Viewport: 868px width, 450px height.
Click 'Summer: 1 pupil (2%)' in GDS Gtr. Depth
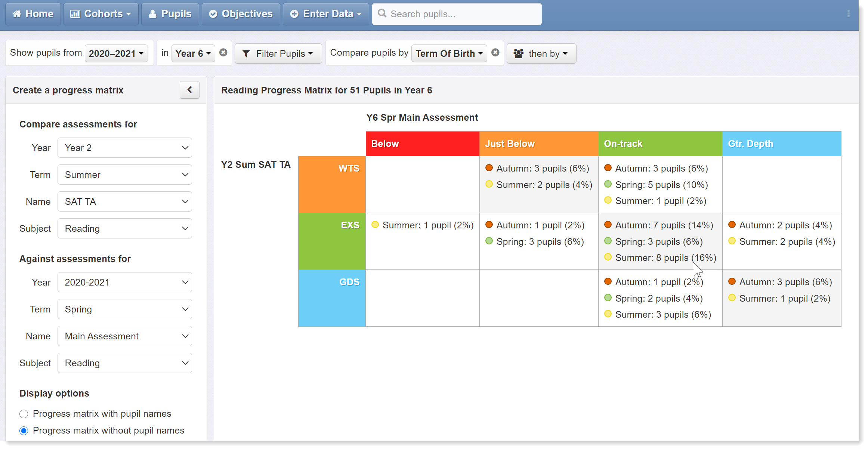tap(785, 299)
